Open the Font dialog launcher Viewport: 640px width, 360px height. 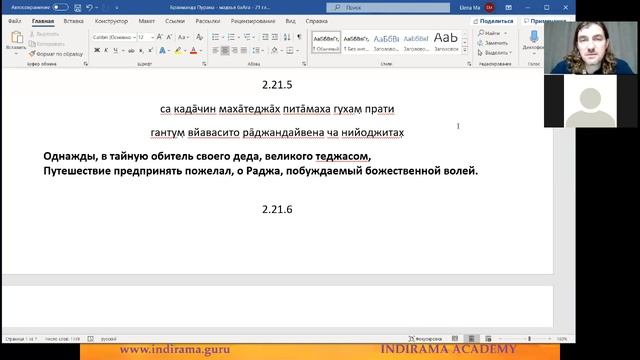[x=204, y=64]
